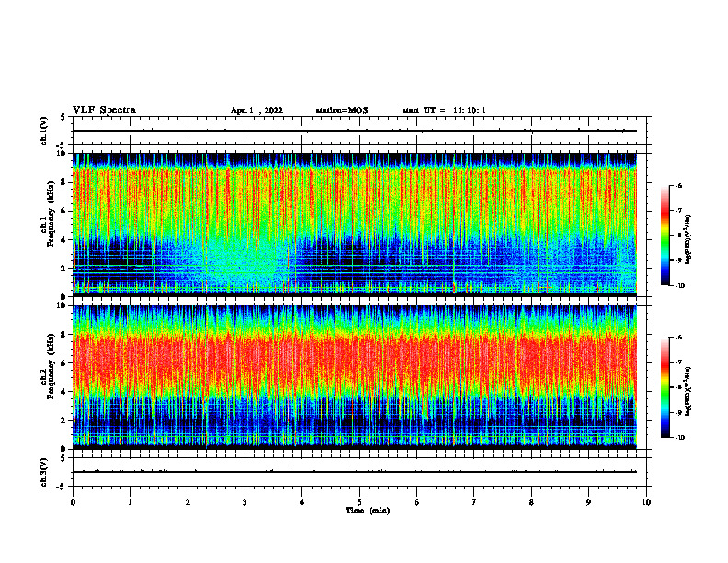The image size is (728, 563).
Task: Click the "8" kHz tick on ch.1 axis
Action: [64, 182]
